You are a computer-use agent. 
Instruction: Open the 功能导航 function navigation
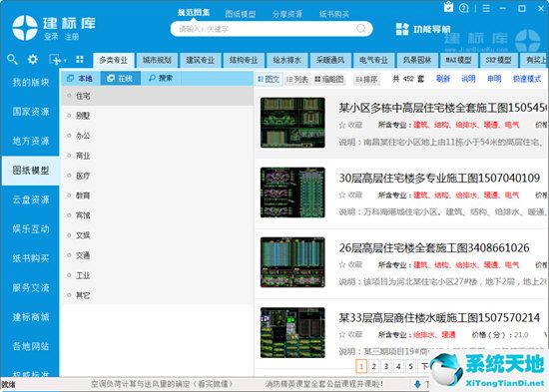coord(423,29)
